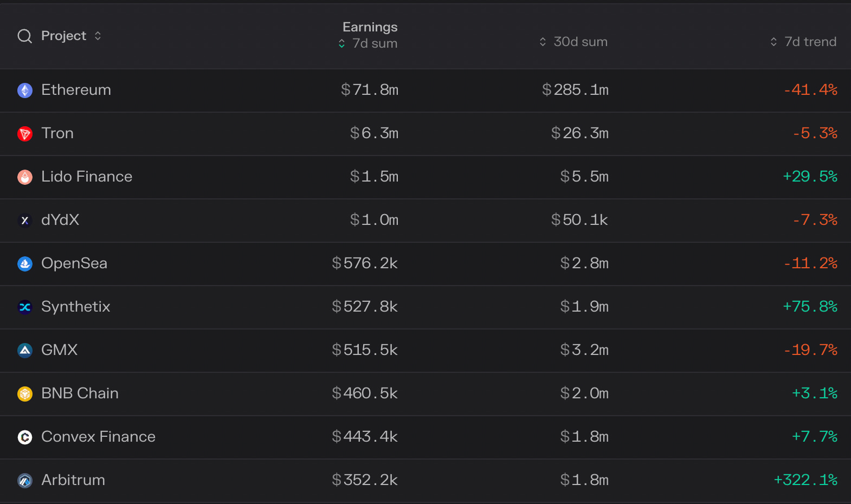Select Synthetix's +75.8% trend value
Screen dimensions: 851x504
click(x=810, y=307)
